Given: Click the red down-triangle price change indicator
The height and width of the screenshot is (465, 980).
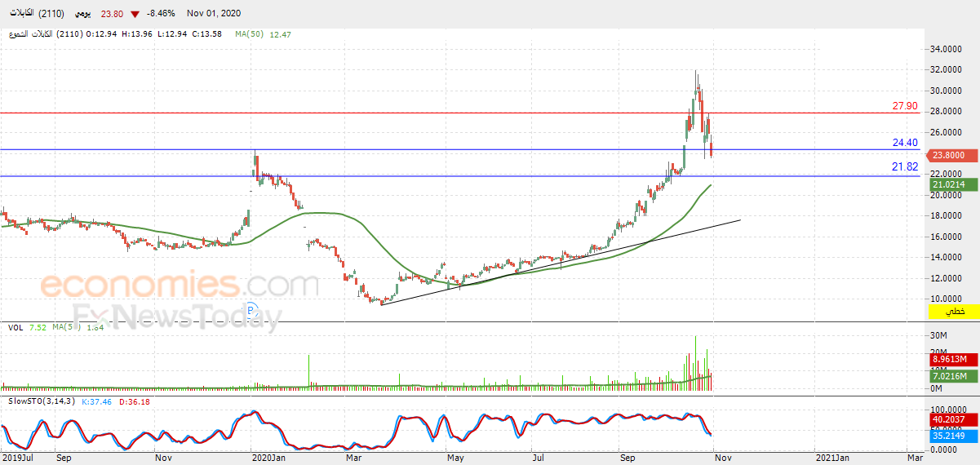Looking at the screenshot, I should 134,14.
